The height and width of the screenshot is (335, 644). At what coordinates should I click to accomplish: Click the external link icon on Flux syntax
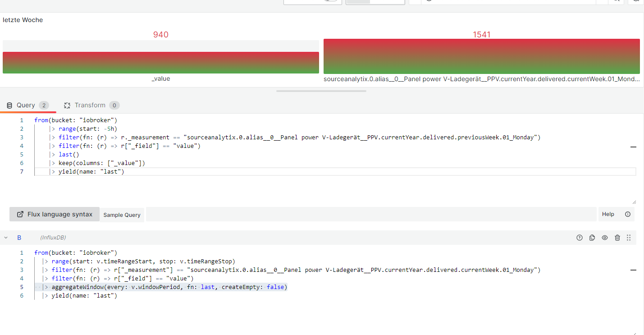20,214
